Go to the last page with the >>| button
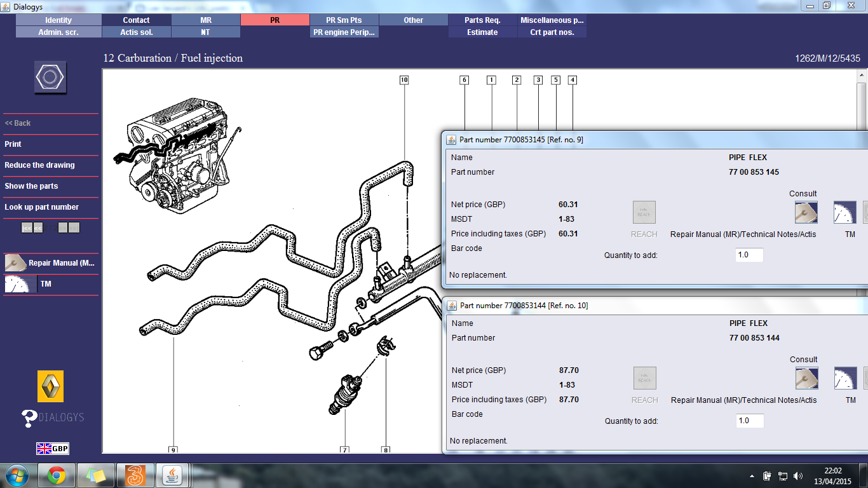 point(74,227)
